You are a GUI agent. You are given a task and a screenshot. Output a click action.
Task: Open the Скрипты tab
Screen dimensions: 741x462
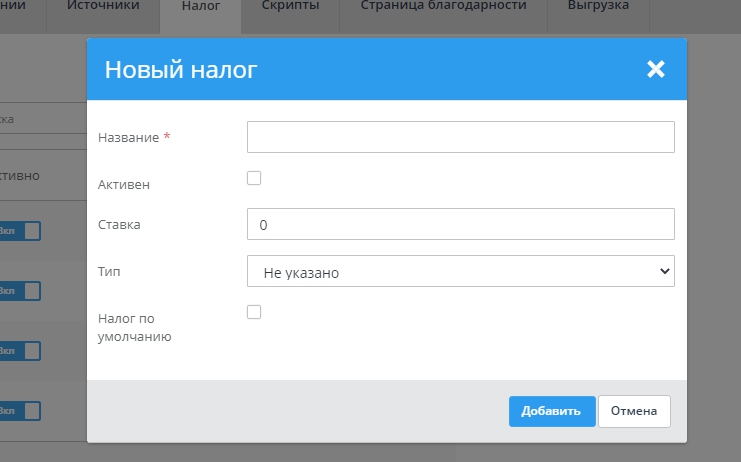coord(290,6)
